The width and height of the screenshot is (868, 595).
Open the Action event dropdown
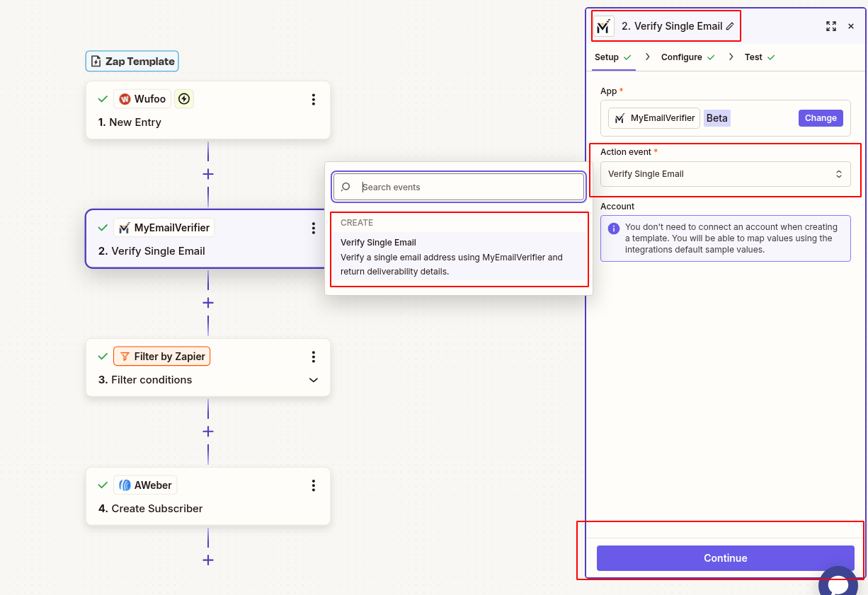(x=725, y=173)
